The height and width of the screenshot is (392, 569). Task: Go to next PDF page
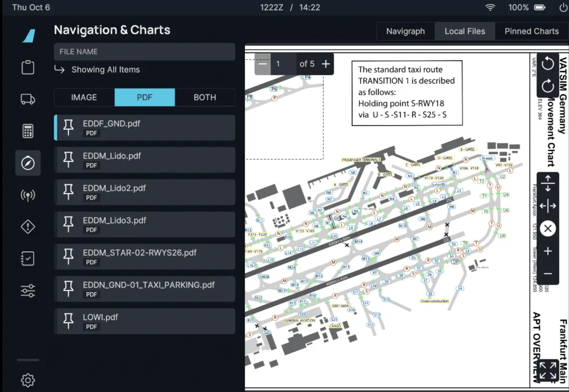[326, 64]
